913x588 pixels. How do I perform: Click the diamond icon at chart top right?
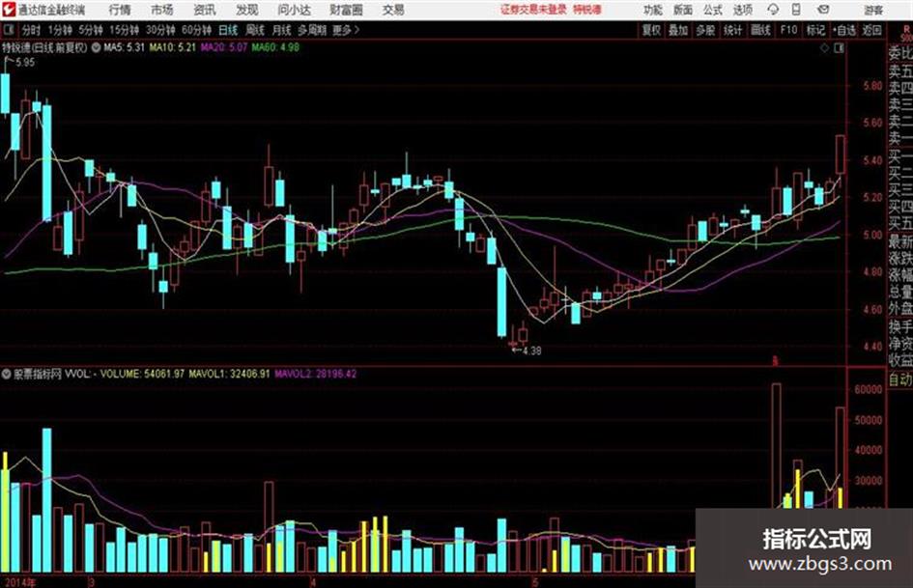tap(824, 48)
